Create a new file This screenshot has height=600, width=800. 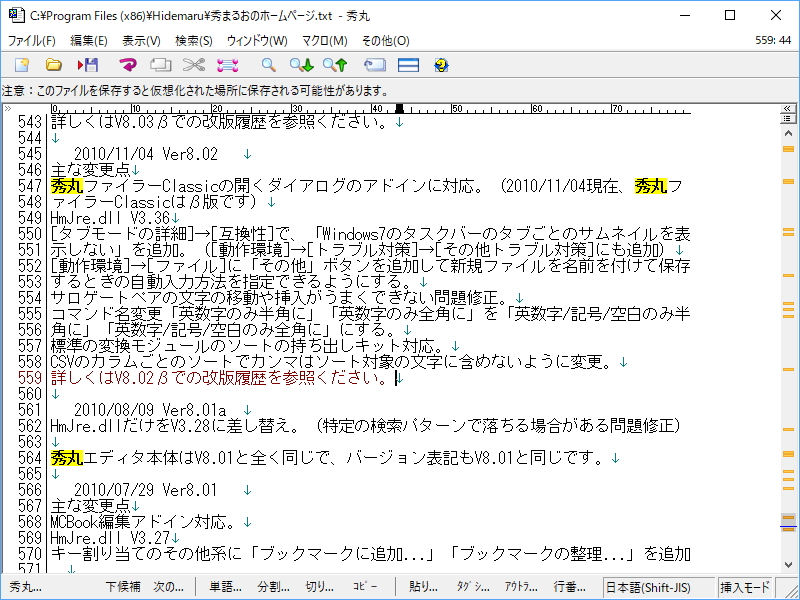click(20, 65)
